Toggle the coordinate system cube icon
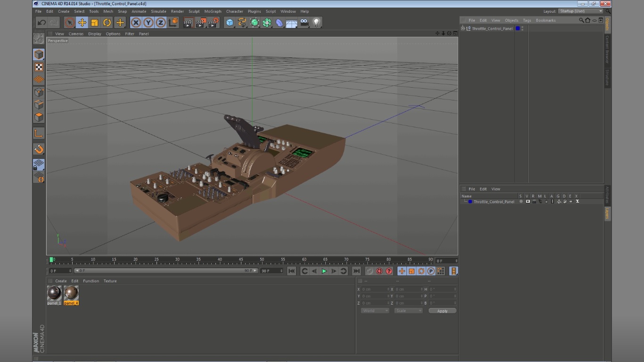Viewport: 644px width, 362px height. [173, 22]
